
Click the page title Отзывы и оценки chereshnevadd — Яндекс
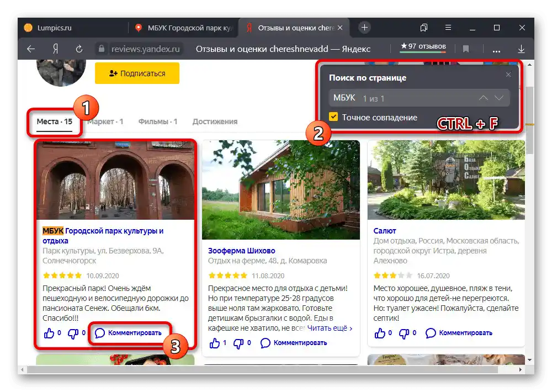tap(283, 49)
